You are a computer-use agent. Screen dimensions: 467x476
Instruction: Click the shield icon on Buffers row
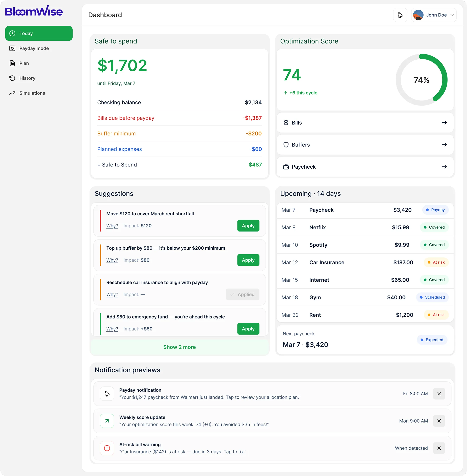[x=286, y=145]
